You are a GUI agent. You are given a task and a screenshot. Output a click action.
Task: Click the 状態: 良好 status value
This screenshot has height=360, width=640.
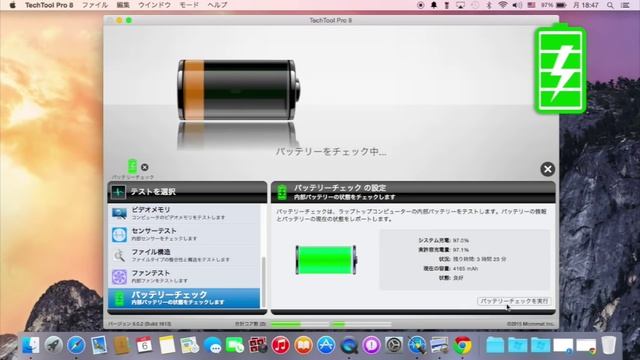coord(458,278)
